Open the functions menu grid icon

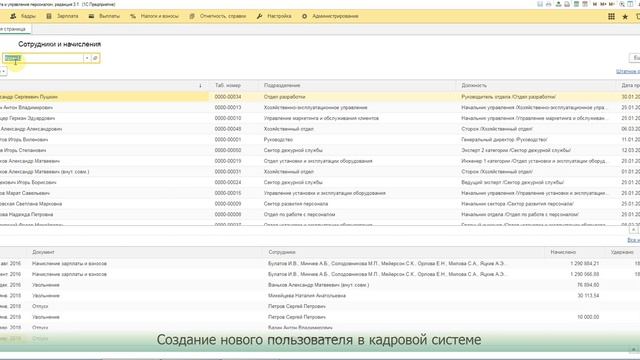click(611, 16)
